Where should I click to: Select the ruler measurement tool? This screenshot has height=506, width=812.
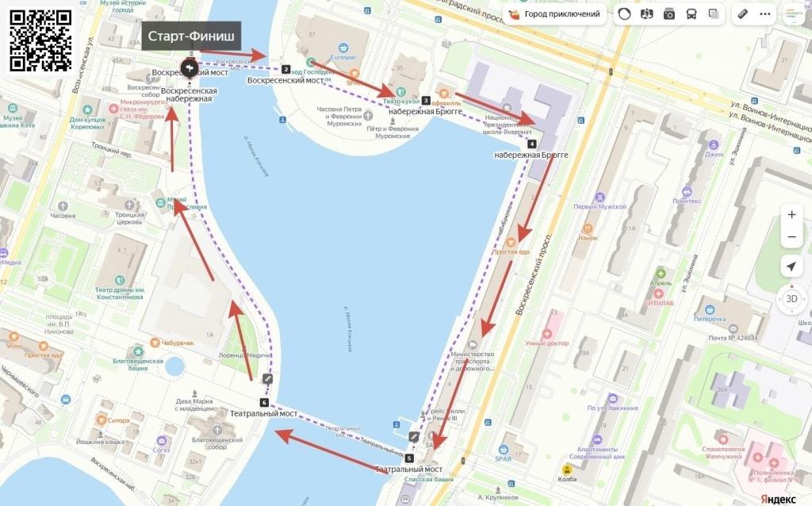click(x=743, y=14)
